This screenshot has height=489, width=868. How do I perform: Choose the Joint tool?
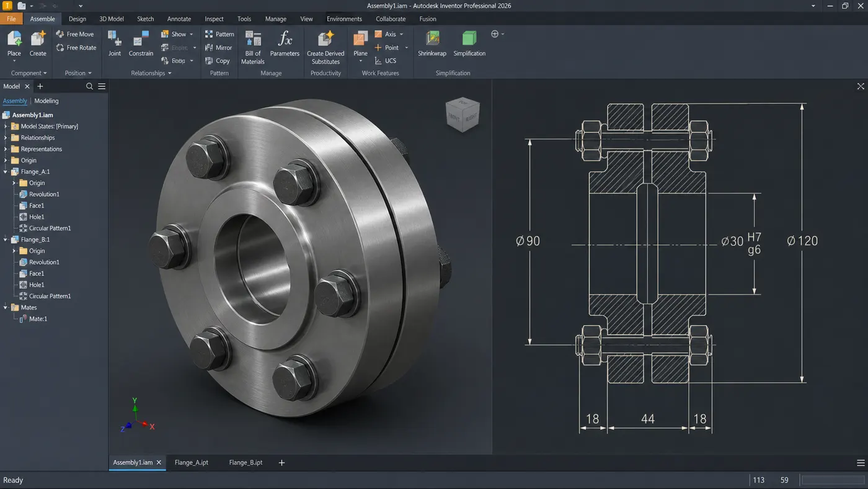(115, 43)
